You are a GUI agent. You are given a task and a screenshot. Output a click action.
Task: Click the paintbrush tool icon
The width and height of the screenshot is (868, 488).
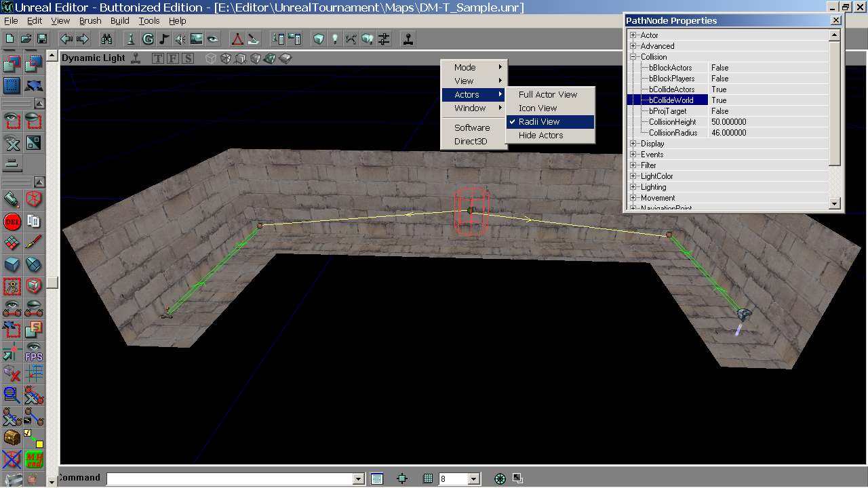34,243
